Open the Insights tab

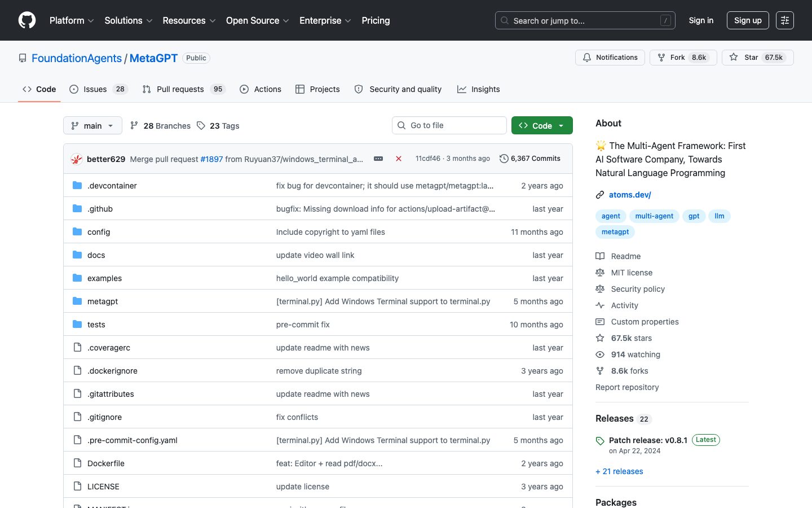pos(479,89)
